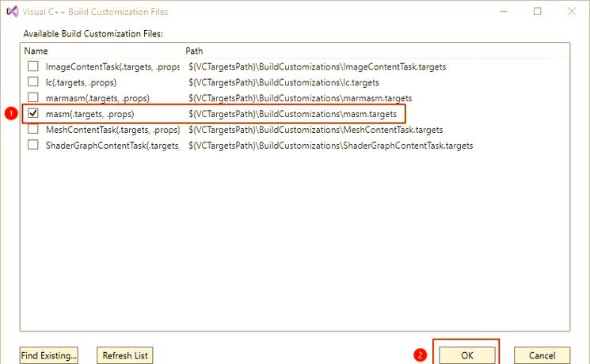Uncheck the masm(.targets, .props) checkbox
Screen dimensions: 590x364
[33, 113]
